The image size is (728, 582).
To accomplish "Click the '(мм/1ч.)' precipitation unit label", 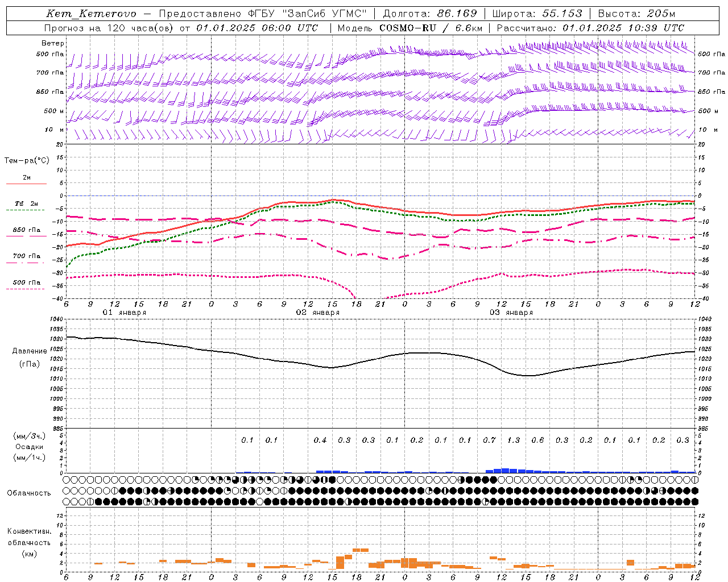I will coord(30,458).
